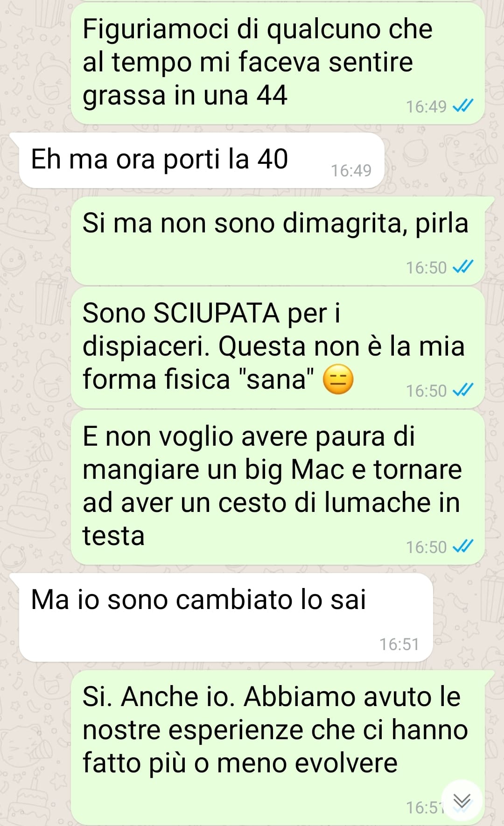Viewport: 504px width, 826px height.
Task: Tap message starting 'Sono SCIUPATA per i'
Action: click(278, 348)
